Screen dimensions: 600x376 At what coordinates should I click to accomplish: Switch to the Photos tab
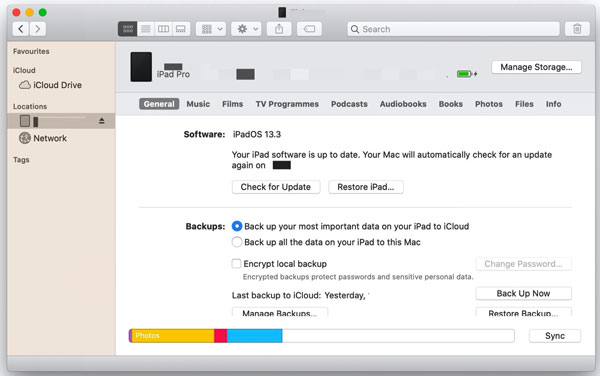(489, 104)
